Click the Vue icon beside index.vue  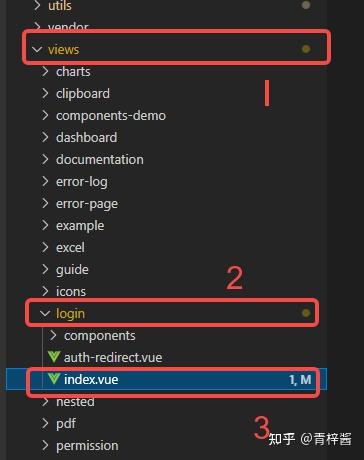pyautogui.click(x=54, y=379)
